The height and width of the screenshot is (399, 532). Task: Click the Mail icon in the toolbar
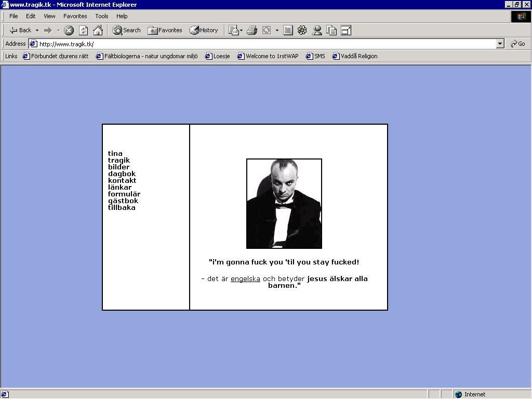233,31
